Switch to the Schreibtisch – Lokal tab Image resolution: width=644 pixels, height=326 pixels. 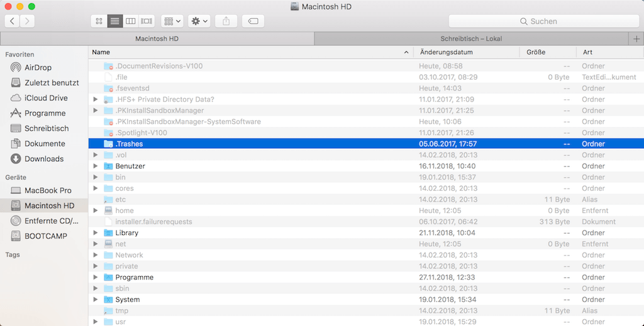point(471,38)
